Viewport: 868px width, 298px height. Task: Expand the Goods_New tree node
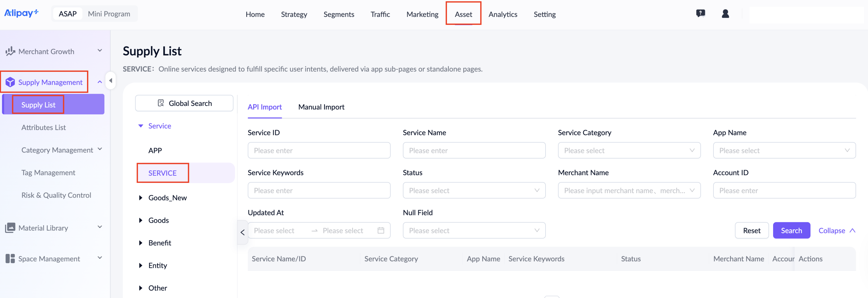point(141,198)
